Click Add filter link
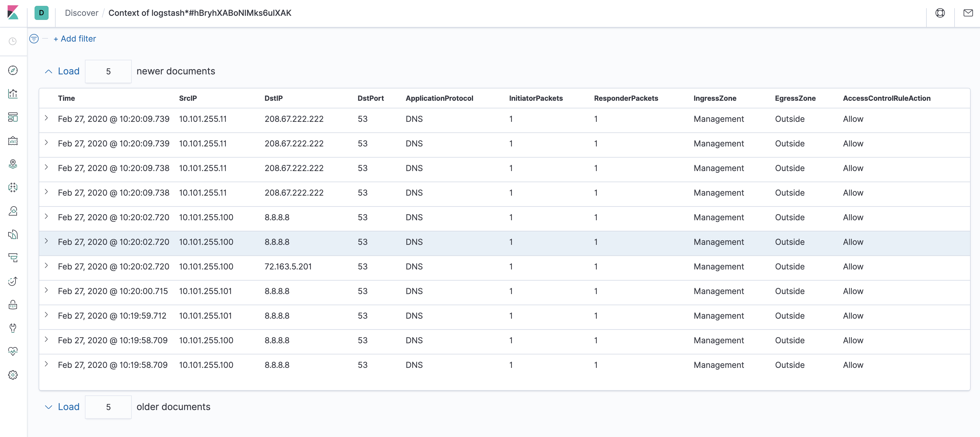The width and height of the screenshot is (980, 437). coord(75,39)
